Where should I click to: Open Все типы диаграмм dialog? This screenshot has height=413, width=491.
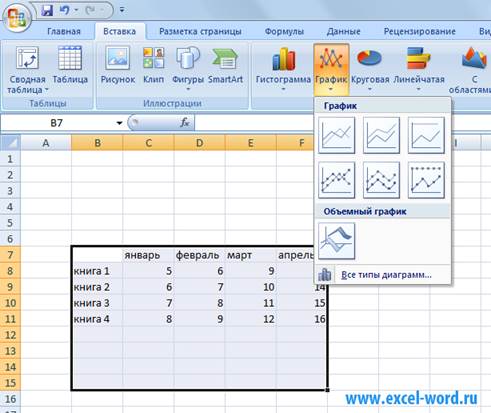(383, 275)
